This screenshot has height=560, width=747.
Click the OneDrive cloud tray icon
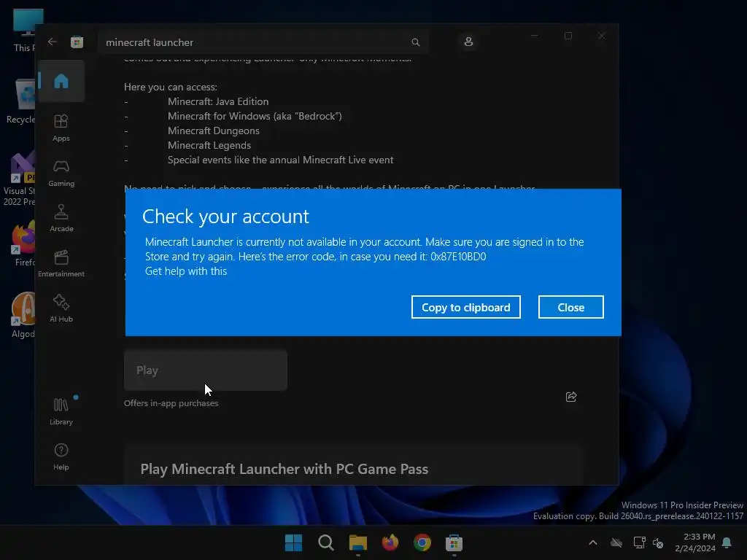[x=616, y=542]
